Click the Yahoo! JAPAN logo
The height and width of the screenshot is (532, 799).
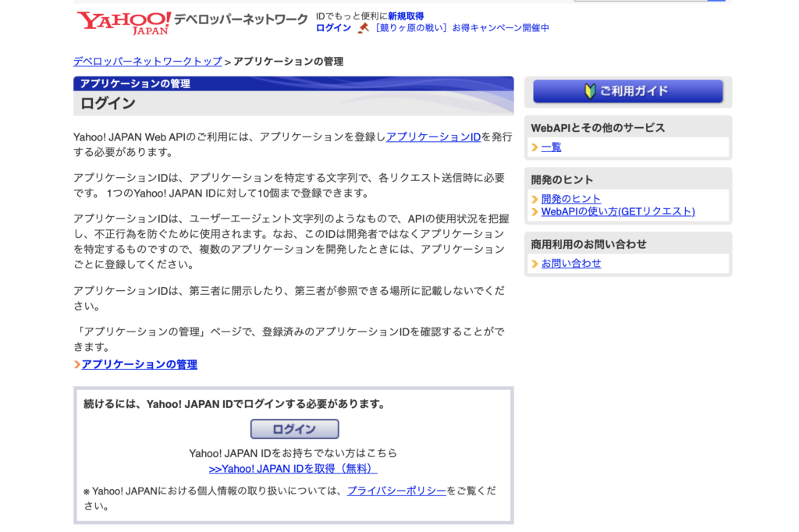click(x=124, y=23)
